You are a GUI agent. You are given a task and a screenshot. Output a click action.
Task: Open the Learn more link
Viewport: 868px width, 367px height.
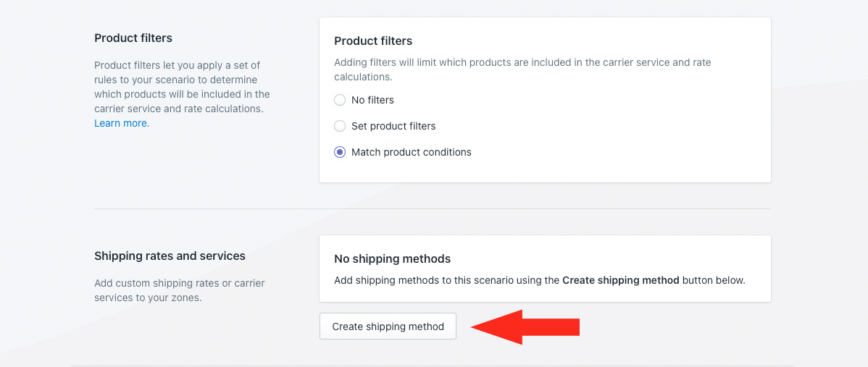122,123
